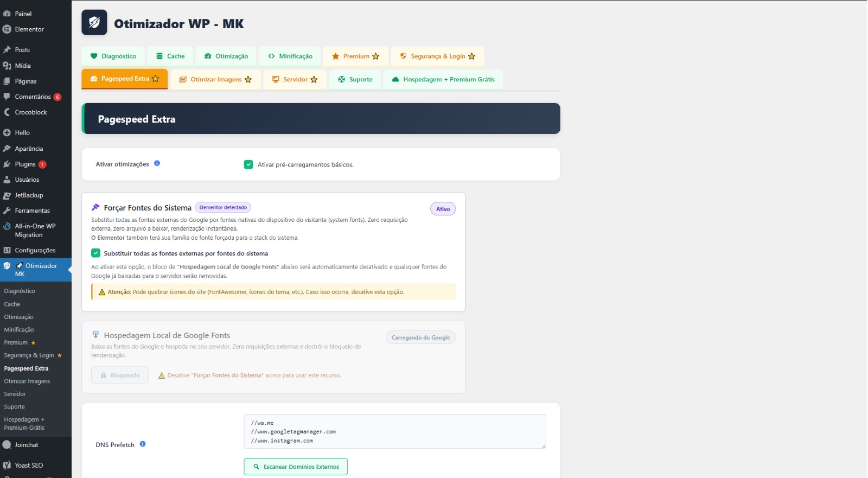Image resolution: width=868 pixels, height=478 pixels.
Task: Uncheck Substituir todas as fontes externas checkbox
Action: [95, 253]
